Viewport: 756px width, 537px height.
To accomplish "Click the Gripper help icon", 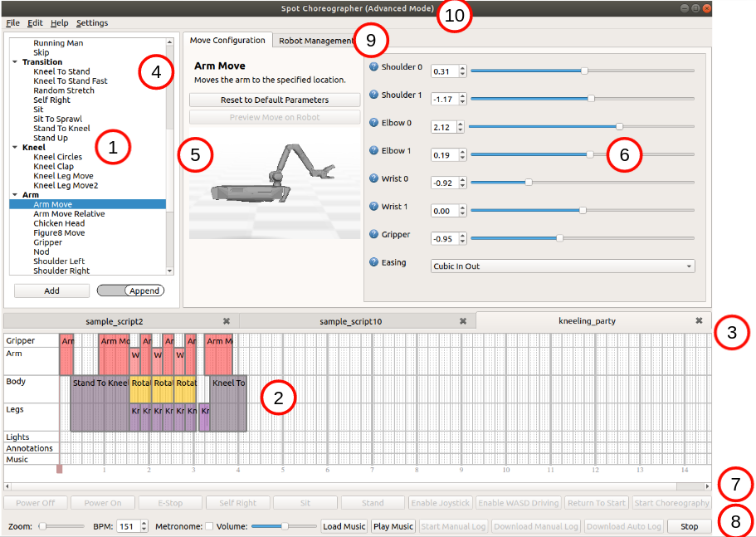I will click(373, 234).
